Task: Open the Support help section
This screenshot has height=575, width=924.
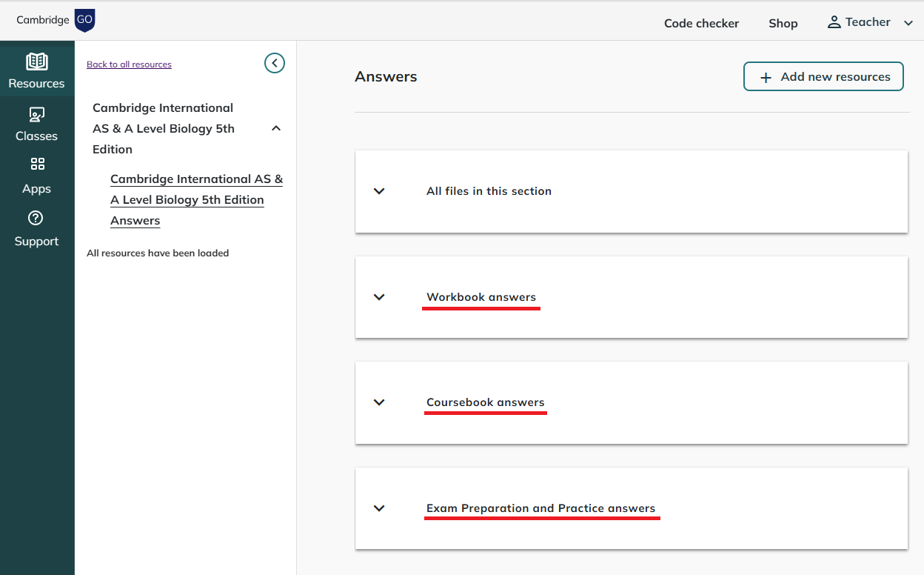Action: point(36,229)
